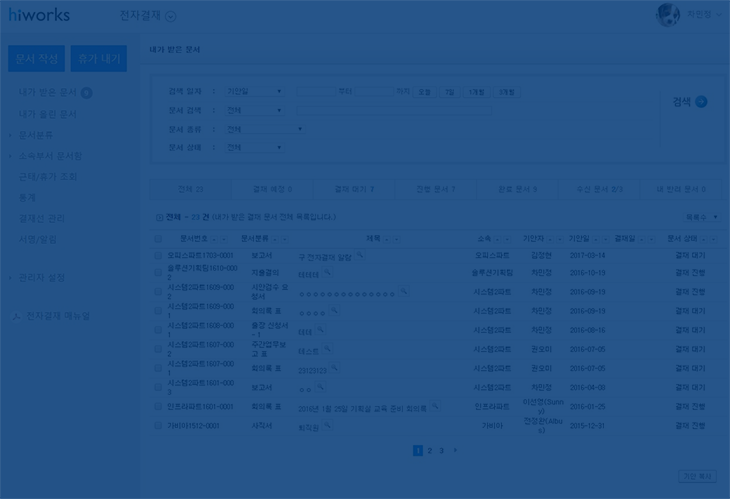Switch to the 완료 문서 tab
Screen dimensions: 730x499
(x=517, y=189)
